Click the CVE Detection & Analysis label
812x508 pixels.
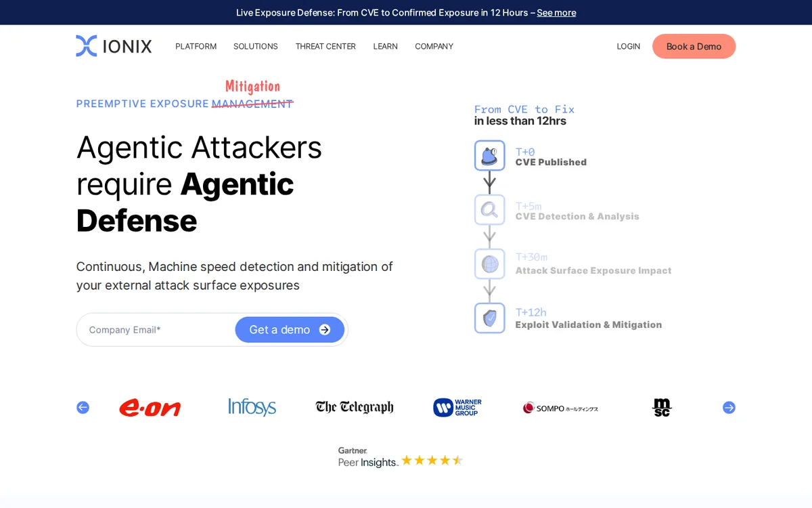[577, 217]
